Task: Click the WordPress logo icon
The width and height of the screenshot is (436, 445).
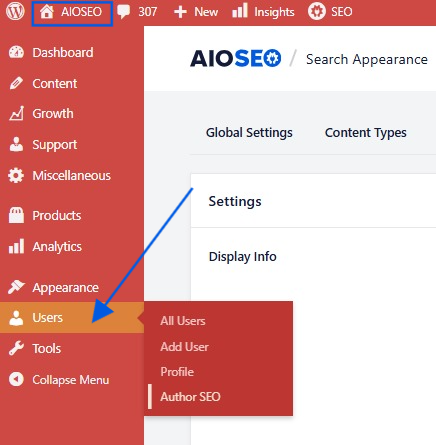Action: tap(15, 11)
